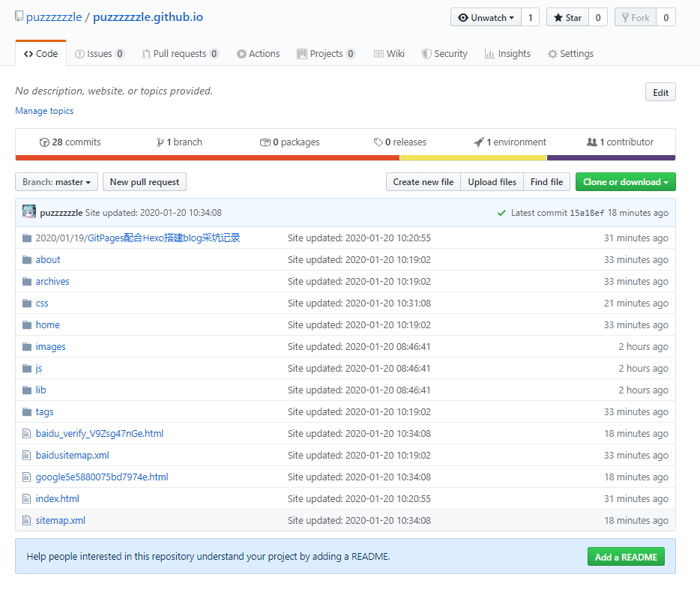Click the index.html commit message 10:20:55
Image resolution: width=700 pixels, height=589 pixels.
(x=360, y=499)
